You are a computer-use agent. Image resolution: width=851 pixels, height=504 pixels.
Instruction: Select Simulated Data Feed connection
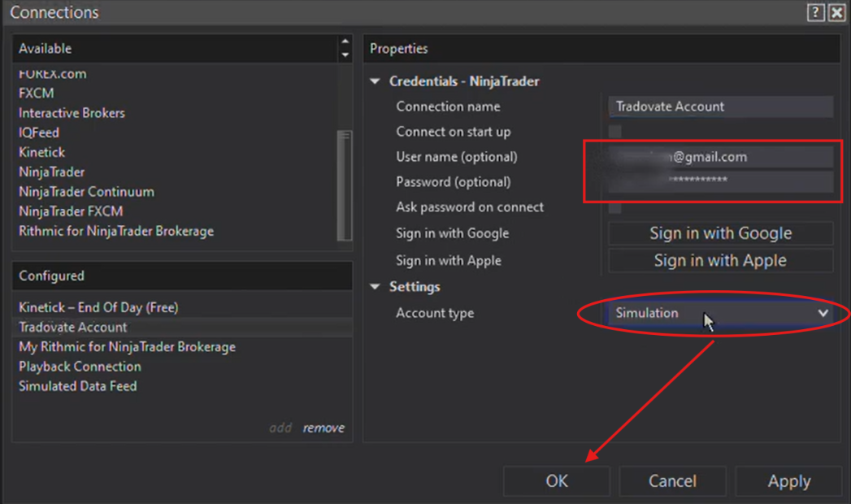[x=77, y=386]
